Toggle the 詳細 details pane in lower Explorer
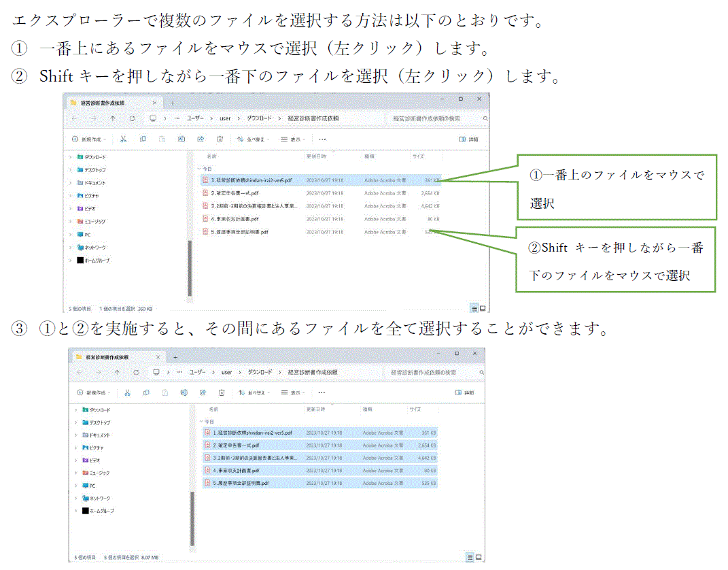Screen dimensions: 728x570 click(x=466, y=392)
